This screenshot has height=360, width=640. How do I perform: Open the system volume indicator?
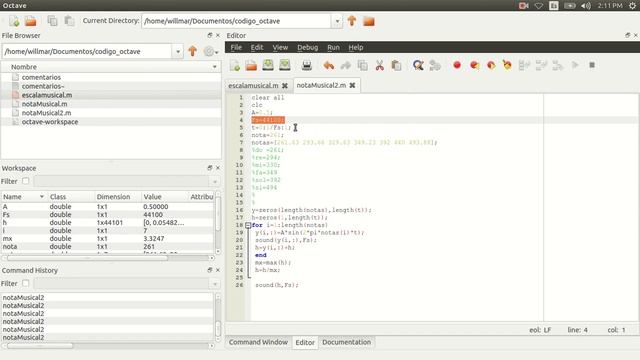click(x=586, y=5)
